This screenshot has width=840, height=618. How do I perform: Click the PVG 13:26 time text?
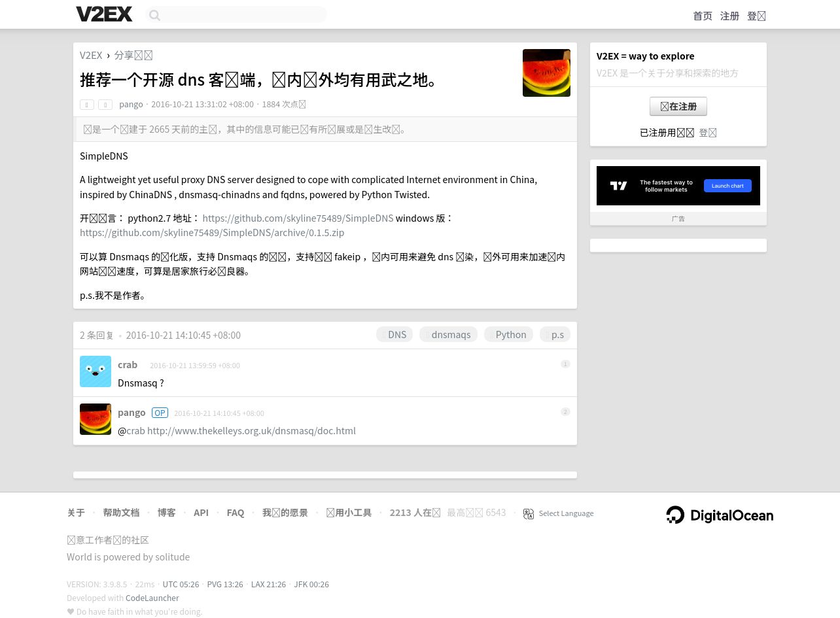pyautogui.click(x=225, y=584)
